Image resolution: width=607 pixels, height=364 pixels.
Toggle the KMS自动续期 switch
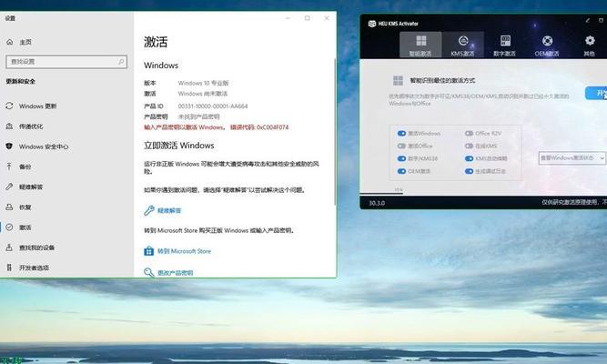click(469, 158)
